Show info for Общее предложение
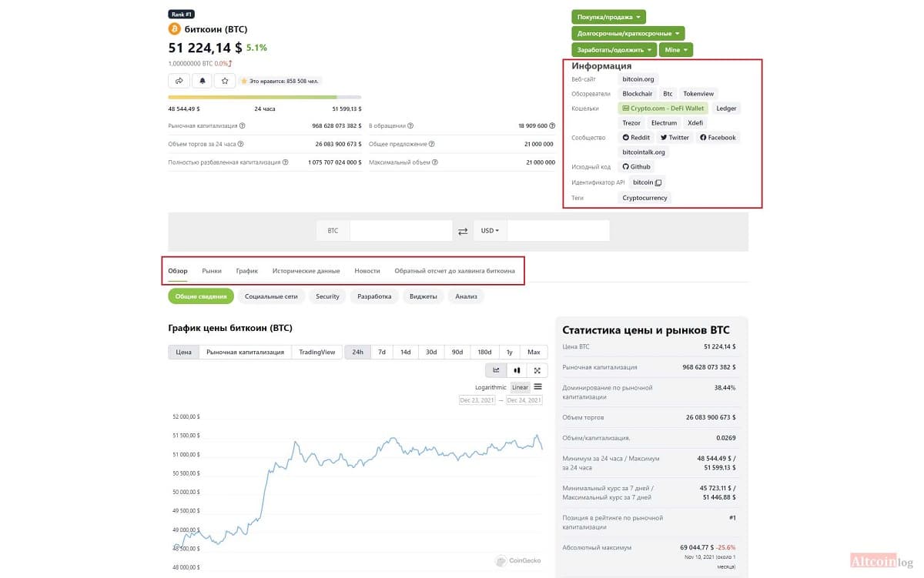 coord(432,144)
